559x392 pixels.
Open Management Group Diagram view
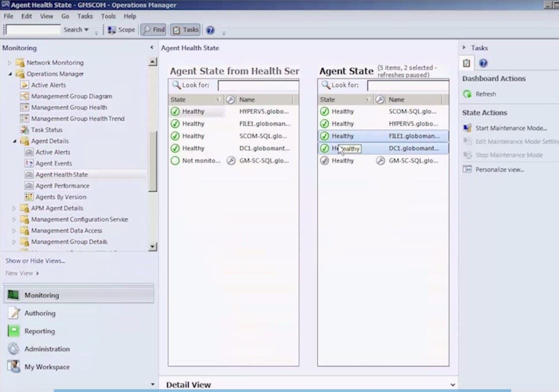[71, 96]
